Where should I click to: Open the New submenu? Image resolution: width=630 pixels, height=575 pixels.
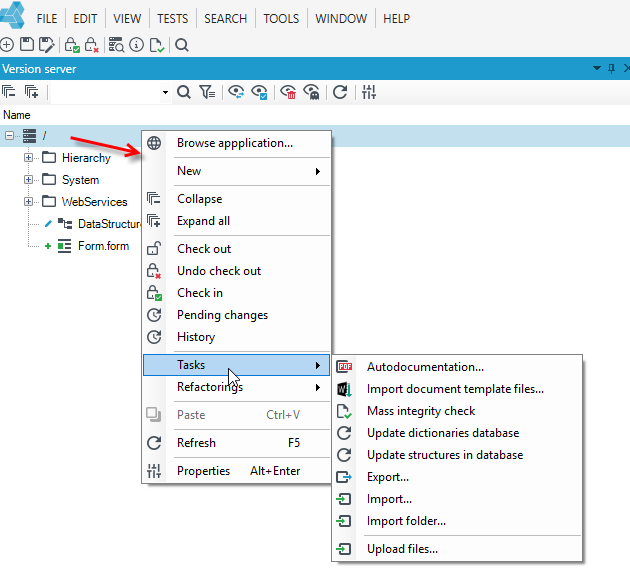(x=236, y=171)
